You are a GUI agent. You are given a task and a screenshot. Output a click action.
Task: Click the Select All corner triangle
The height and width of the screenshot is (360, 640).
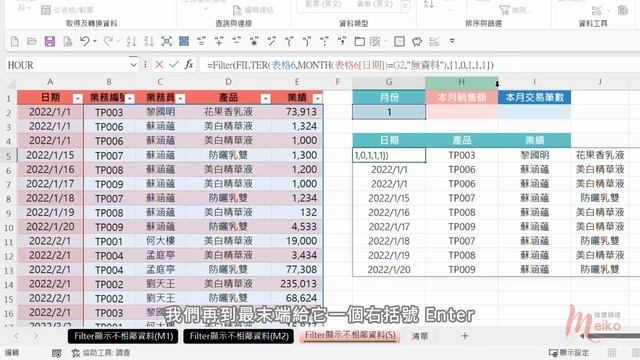pos(11,84)
